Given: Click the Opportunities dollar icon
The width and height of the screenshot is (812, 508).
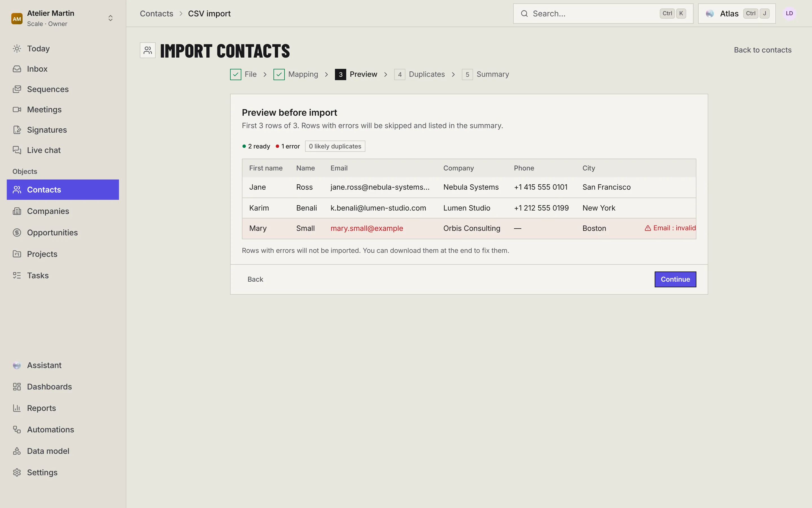Looking at the screenshot, I should tap(17, 233).
